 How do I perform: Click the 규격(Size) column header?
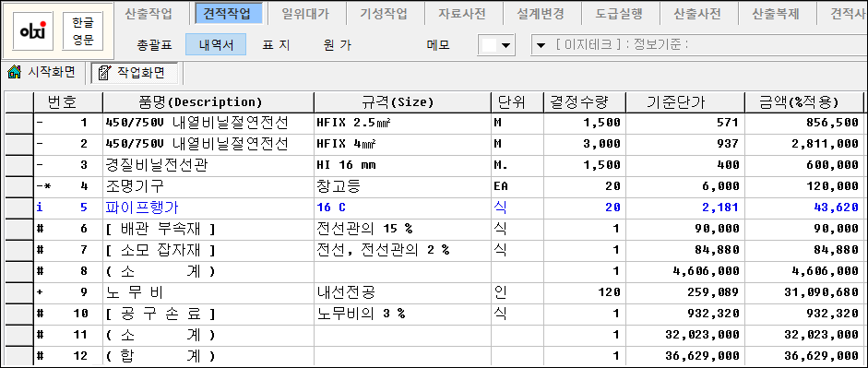tap(402, 101)
